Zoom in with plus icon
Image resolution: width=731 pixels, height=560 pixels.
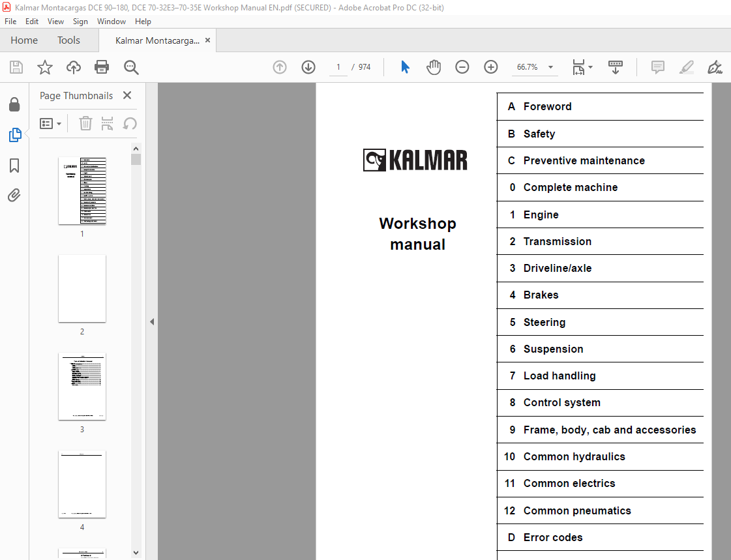tap(491, 67)
